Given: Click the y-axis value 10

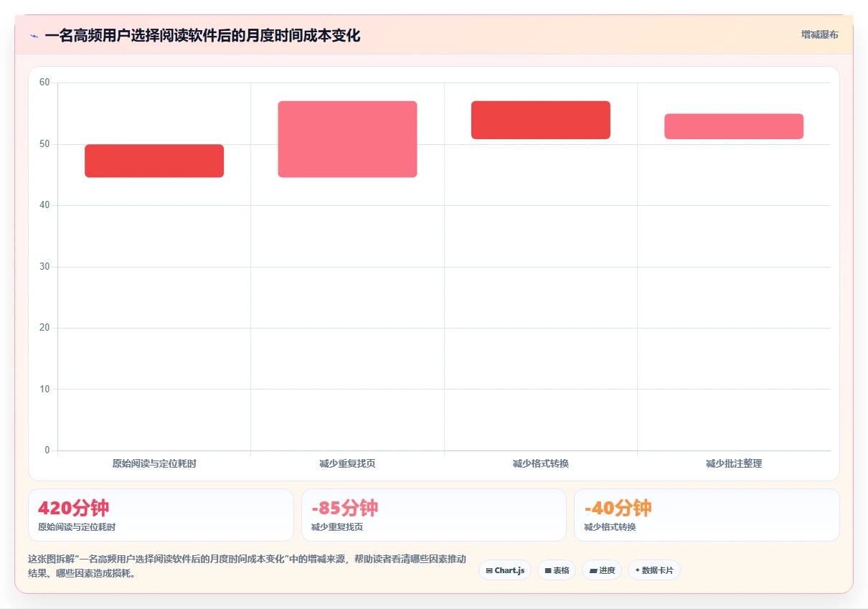Looking at the screenshot, I should tap(44, 390).
